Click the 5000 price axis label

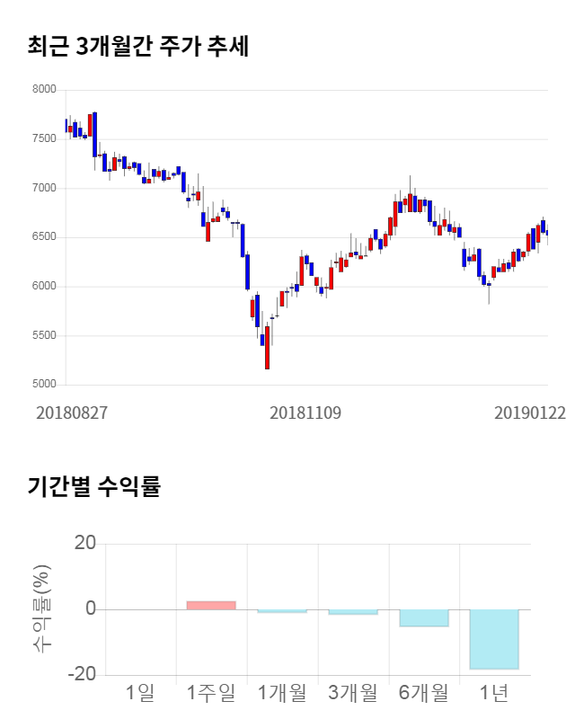click(44, 385)
